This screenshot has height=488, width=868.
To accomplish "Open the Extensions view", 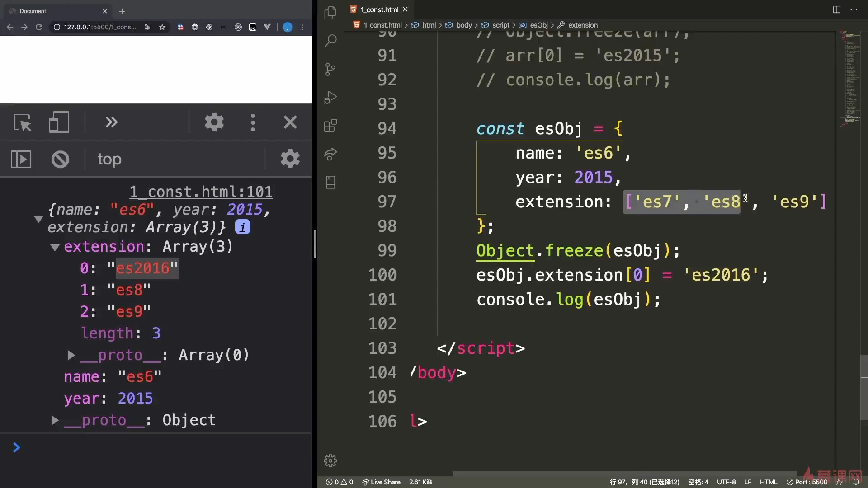I will tap(330, 125).
